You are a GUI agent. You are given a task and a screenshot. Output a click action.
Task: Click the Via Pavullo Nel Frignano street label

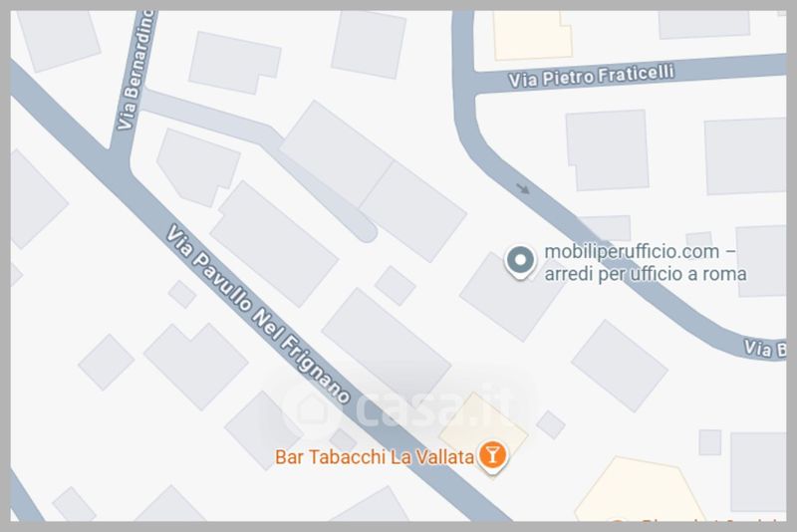(258, 314)
